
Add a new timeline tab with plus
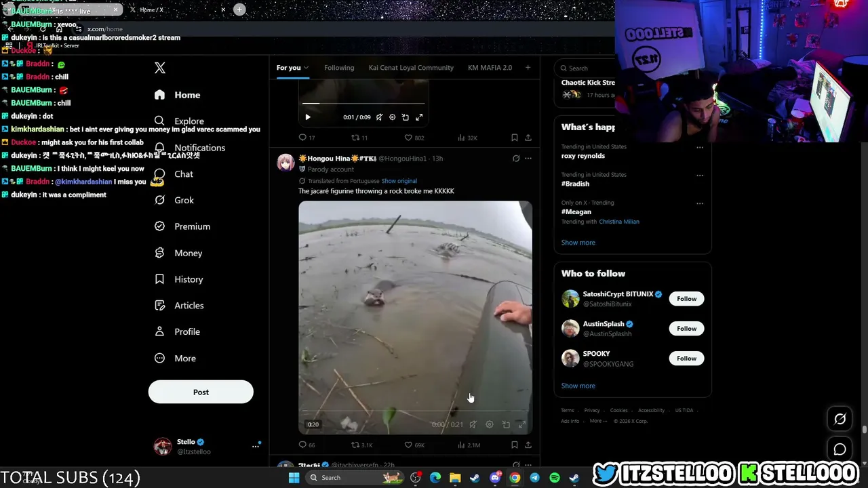528,68
